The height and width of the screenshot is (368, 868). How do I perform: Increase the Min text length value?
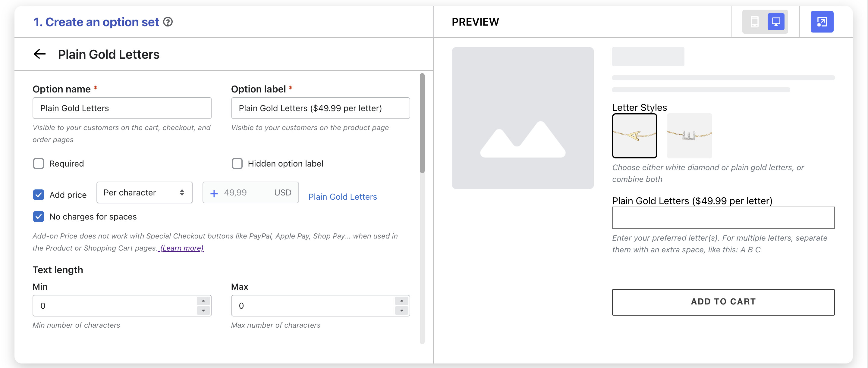coord(203,301)
